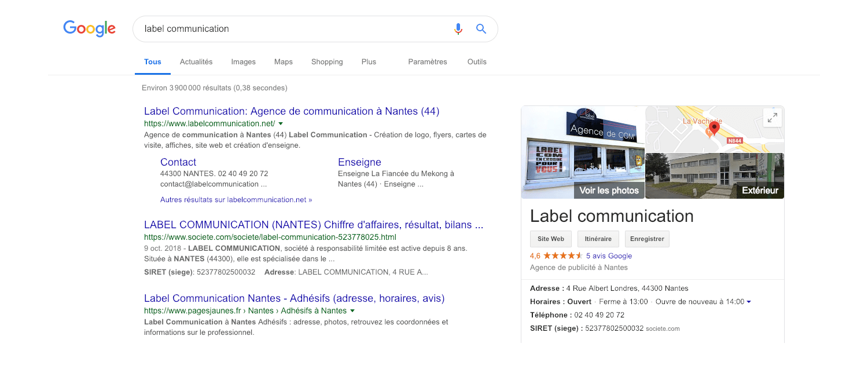Open the Actualités tab
Image resolution: width=868 pixels, height=365 pixels.
pos(196,62)
